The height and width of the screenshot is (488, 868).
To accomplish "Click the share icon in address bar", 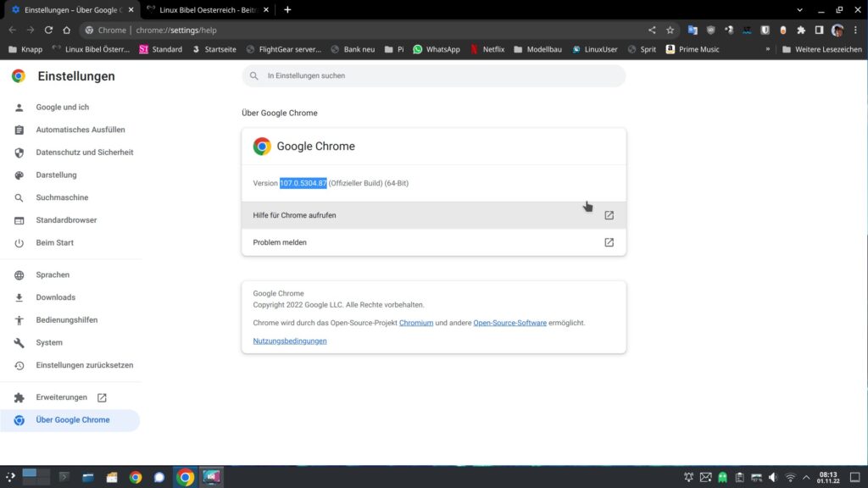I will (x=652, y=30).
